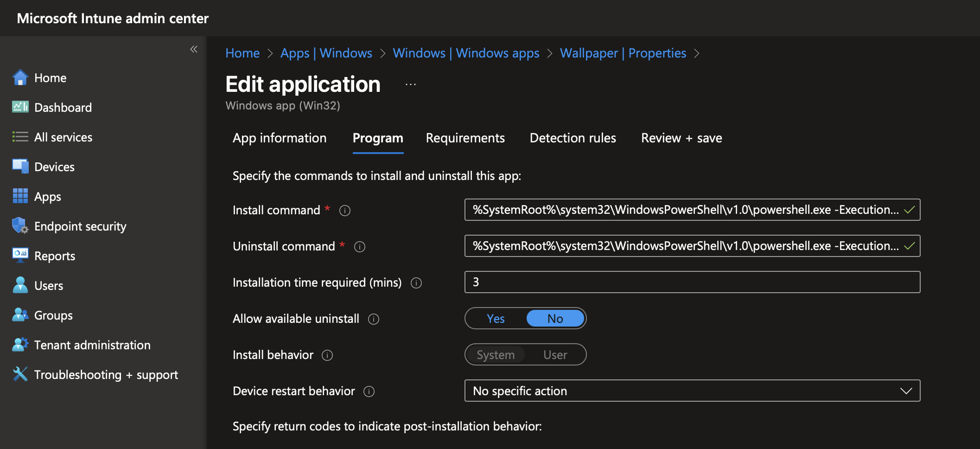Click the Endpoint security shield icon
The height and width of the screenshot is (449, 980).
[x=20, y=226]
